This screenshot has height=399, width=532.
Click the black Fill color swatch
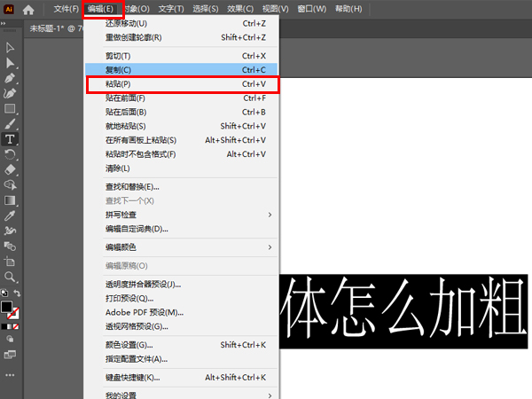[x=7, y=307]
